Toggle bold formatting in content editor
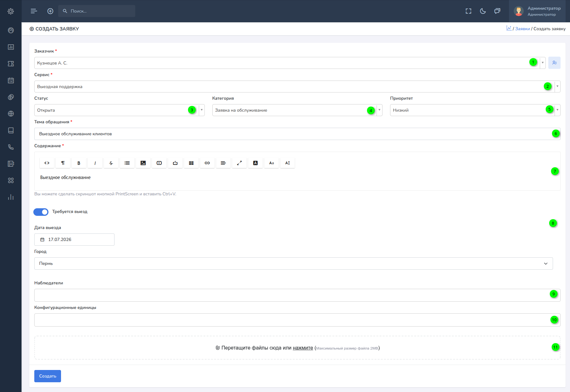 click(x=79, y=163)
